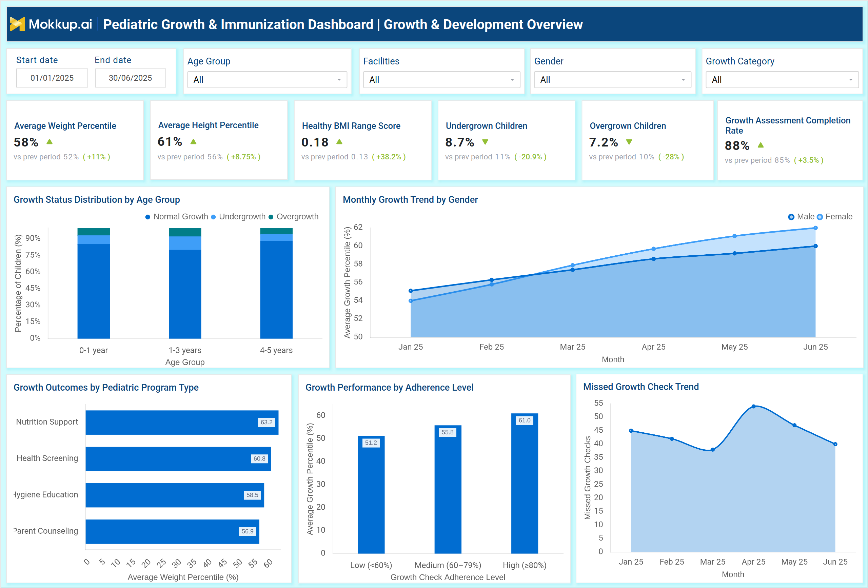
Task: Click the Female Jun 25 data point
Action: (816, 228)
